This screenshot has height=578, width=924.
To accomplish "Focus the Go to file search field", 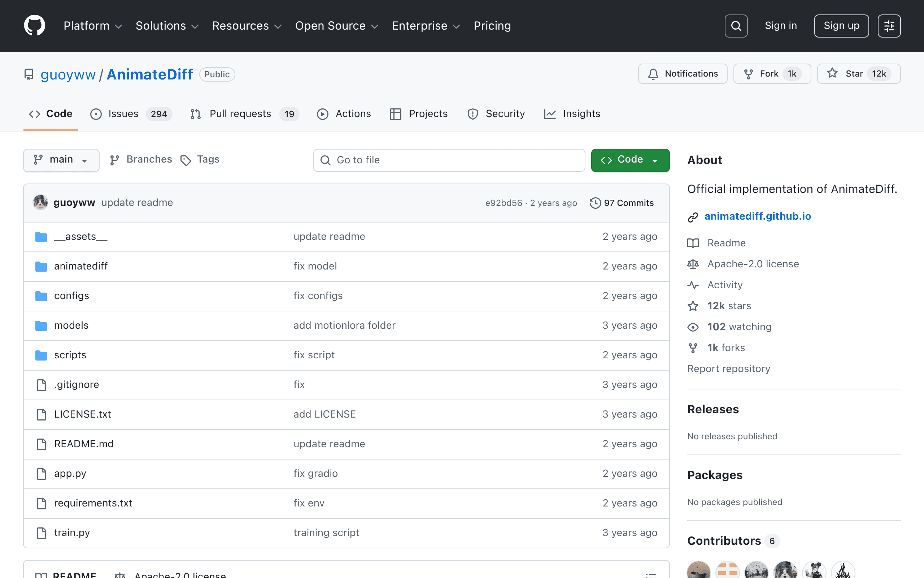I will (449, 160).
